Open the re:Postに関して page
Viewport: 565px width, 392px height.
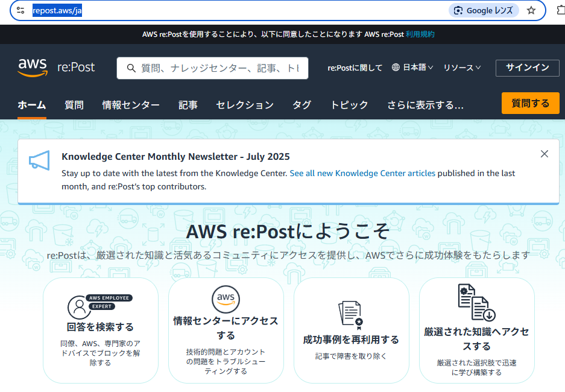[355, 68]
